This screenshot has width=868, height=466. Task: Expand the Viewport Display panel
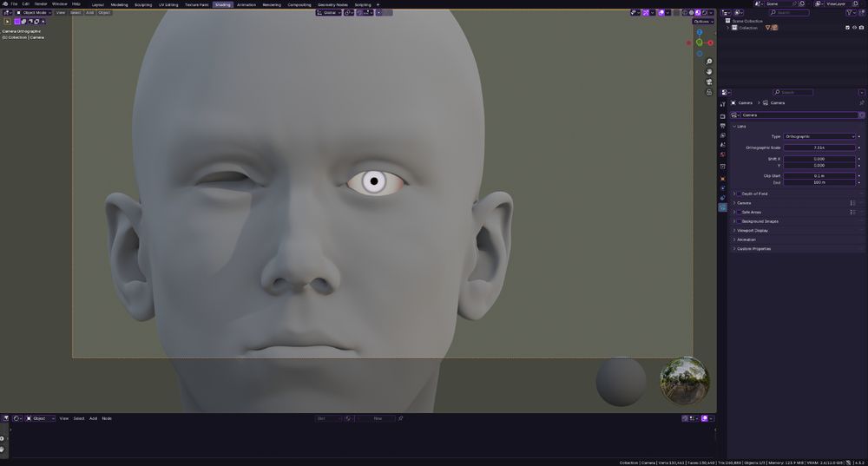(753, 230)
